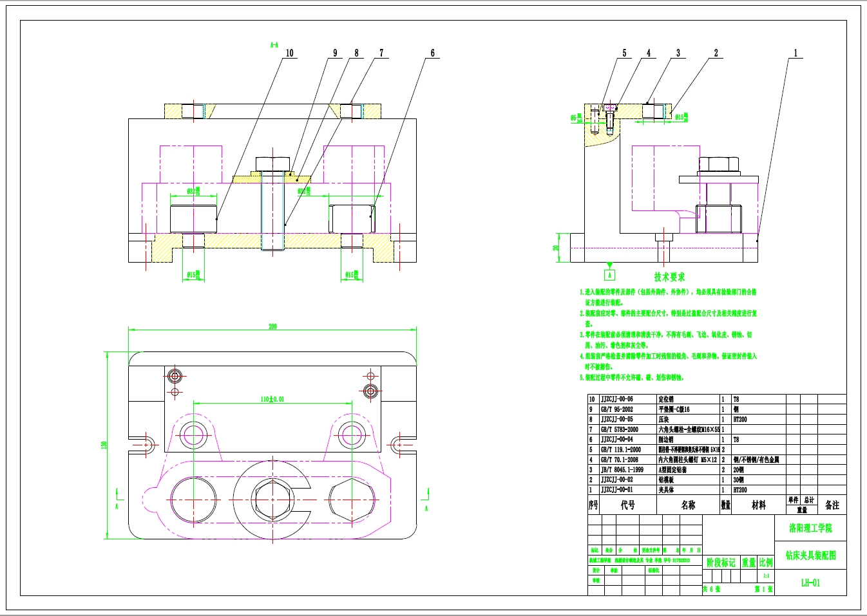This screenshot has height=616, width=867.
Task: Select the 30钢 material cell
Action: [738, 480]
